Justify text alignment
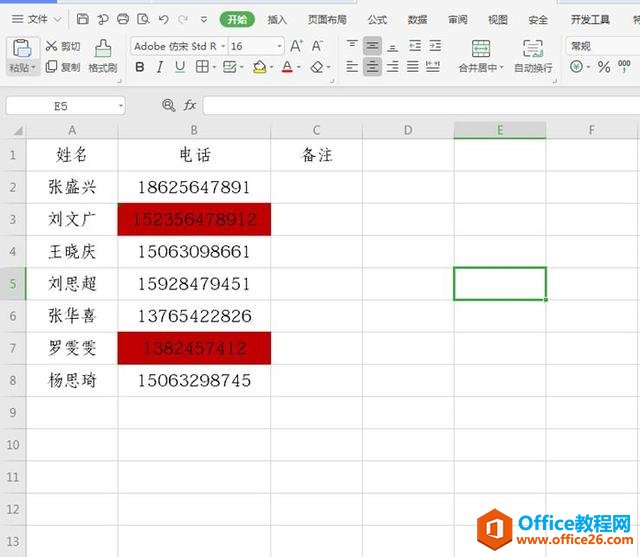640x557 pixels. (413, 67)
